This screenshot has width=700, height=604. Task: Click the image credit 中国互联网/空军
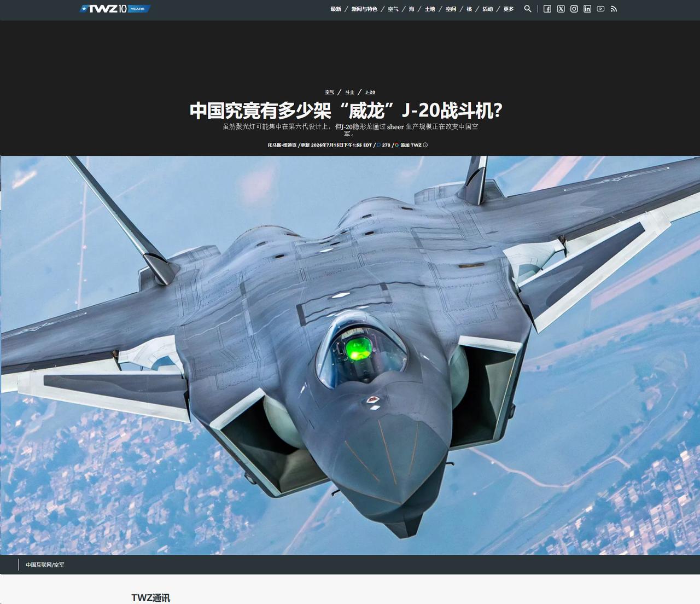point(45,565)
